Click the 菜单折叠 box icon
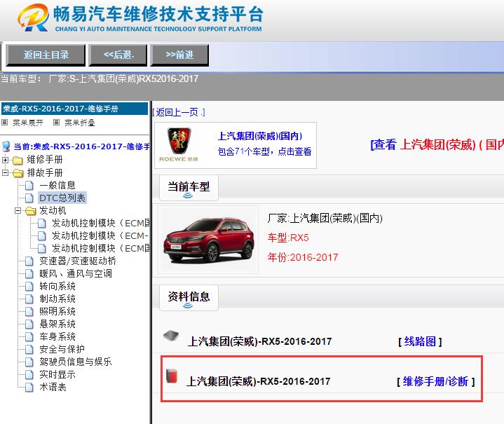 pos(56,123)
